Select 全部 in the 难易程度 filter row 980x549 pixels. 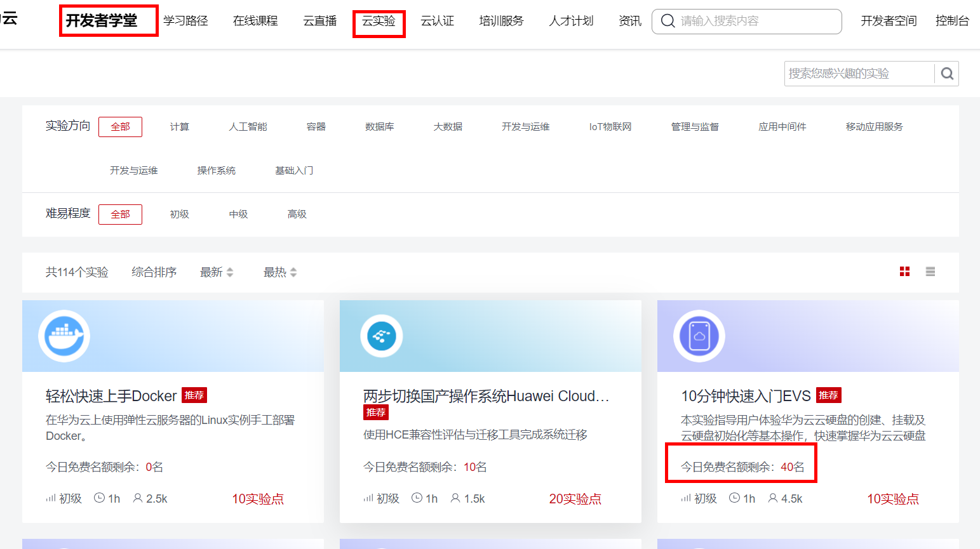pos(120,215)
